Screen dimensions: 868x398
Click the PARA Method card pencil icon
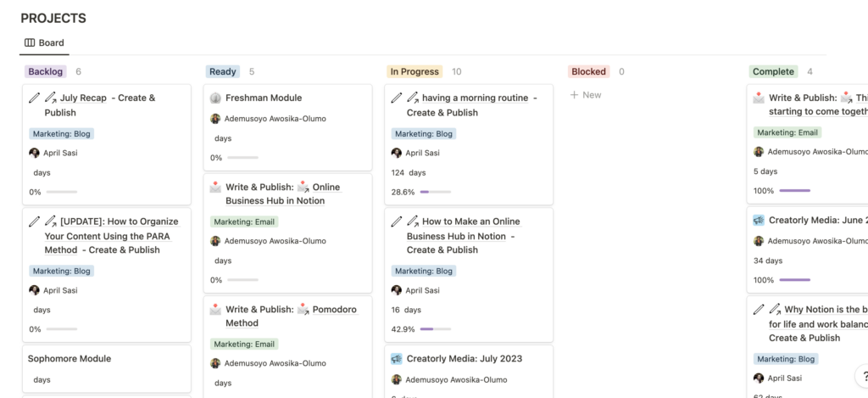coord(34,221)
